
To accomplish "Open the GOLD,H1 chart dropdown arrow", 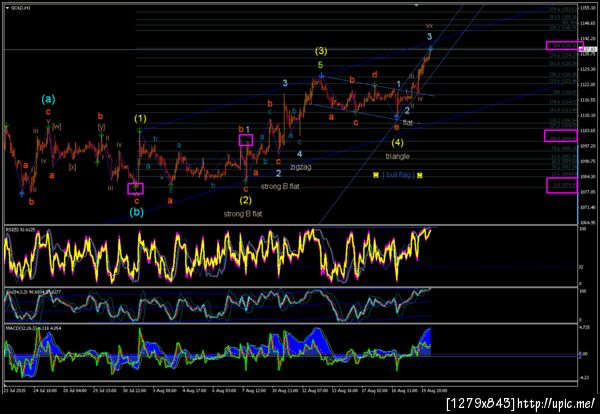I will pos(7,8).
